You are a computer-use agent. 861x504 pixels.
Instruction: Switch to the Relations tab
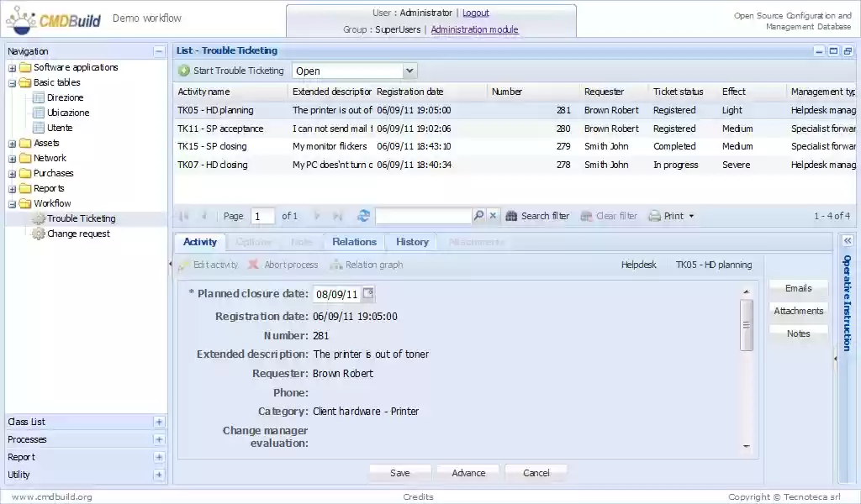pos(353,241)
